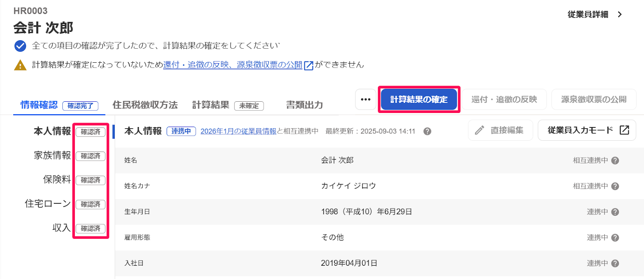Click the 確認済 badge next to 本人情報
This screenshot has height=279, width=644.
(x=91, y=132)
